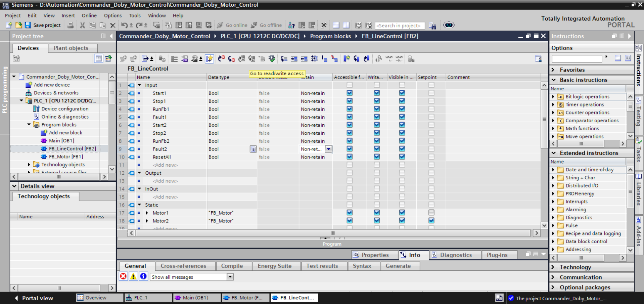Click the Error filter icon in Info panel
The height and width of the screenshot is (304, 644).
coord(124,276)
